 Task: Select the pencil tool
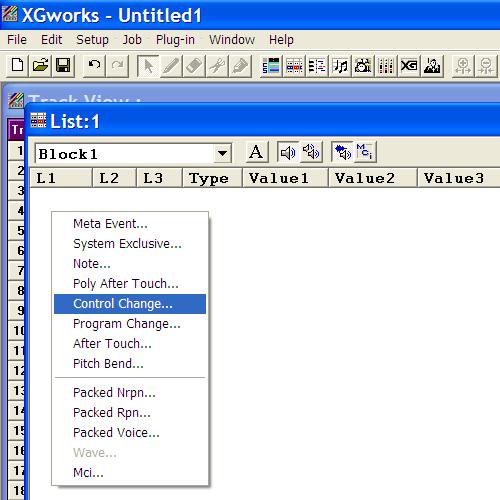[x=171, y=65]
